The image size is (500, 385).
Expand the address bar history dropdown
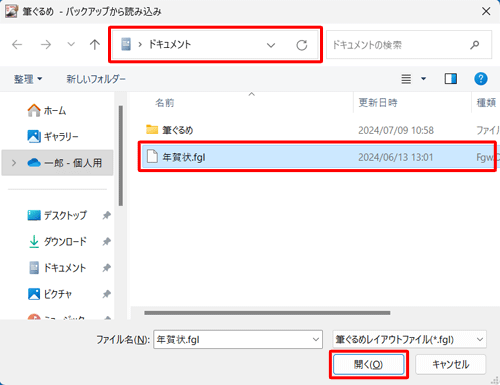coord(271,45)
